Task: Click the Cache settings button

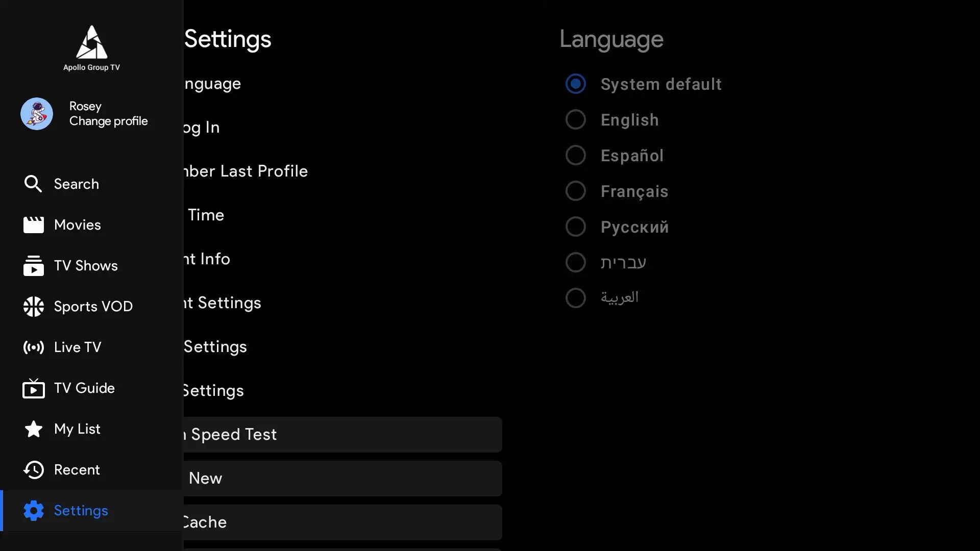Action: pos(342,522)
